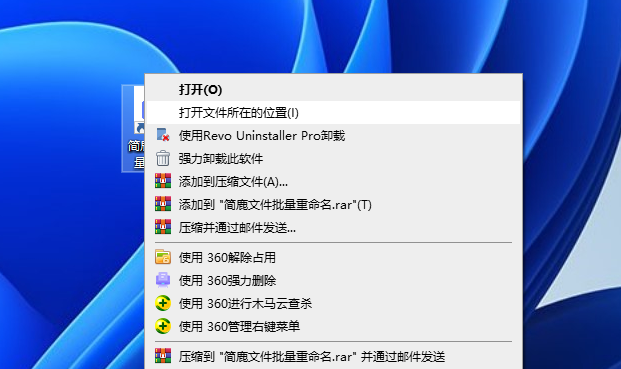The image size is (621, 369).
Task: Click WinRAR icon beside 添加到 简鹿文件批量重命名.rar
Action: [163, 204]
